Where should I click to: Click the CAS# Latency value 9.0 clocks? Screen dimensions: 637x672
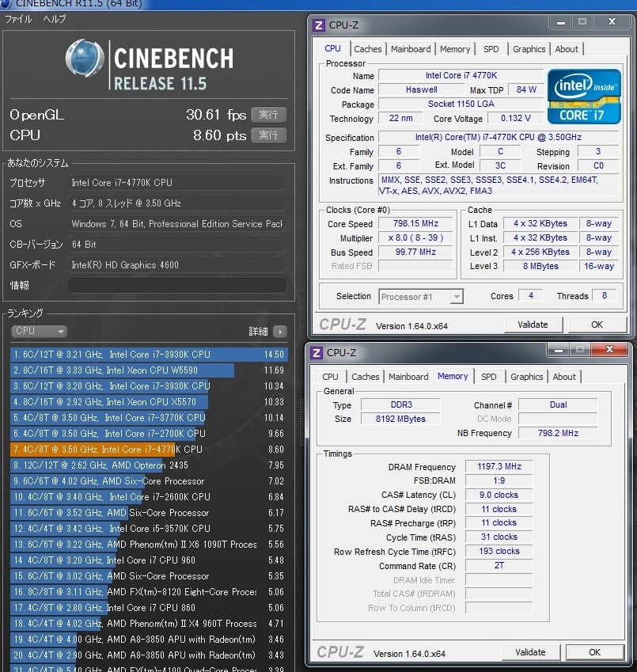click(x=499, y=495)
